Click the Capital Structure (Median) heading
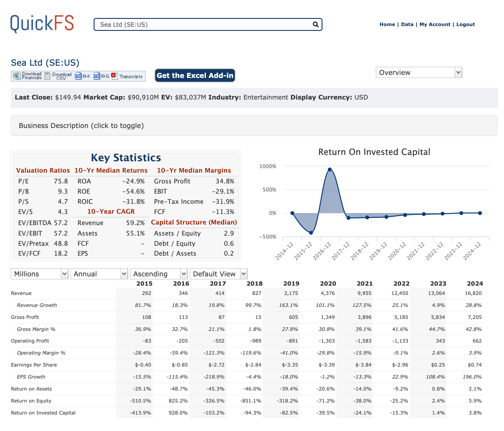The height and width of the screenshot is (431, 504). click(194, 222)
